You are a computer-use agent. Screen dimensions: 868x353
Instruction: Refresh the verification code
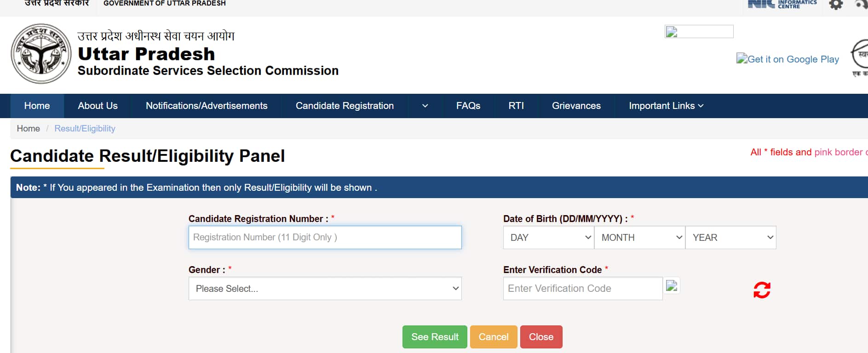tap(762, 290)
